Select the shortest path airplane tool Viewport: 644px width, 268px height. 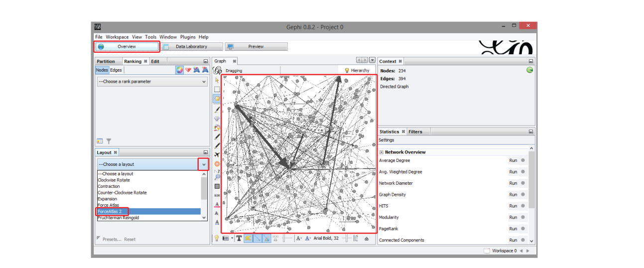217,154
